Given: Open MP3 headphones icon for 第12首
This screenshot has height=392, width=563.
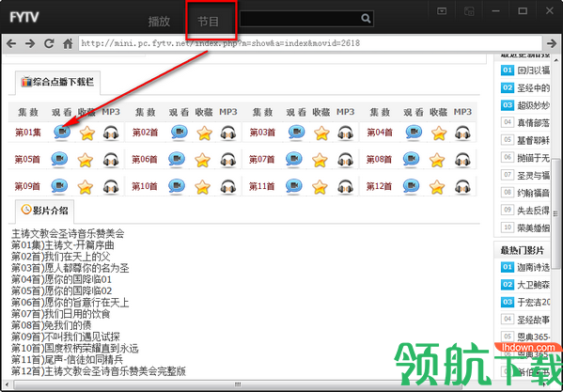Looking at the screenshot, I should click(462, 186).
